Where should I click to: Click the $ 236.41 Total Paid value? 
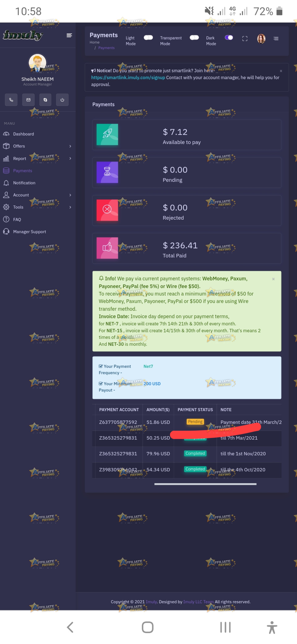click(x=180, y=246)
